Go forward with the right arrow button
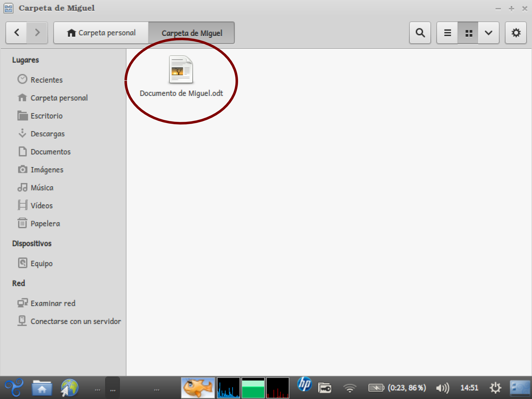This screenshot has width=532, height=399. pyautogui.click(x=37, y=33)
